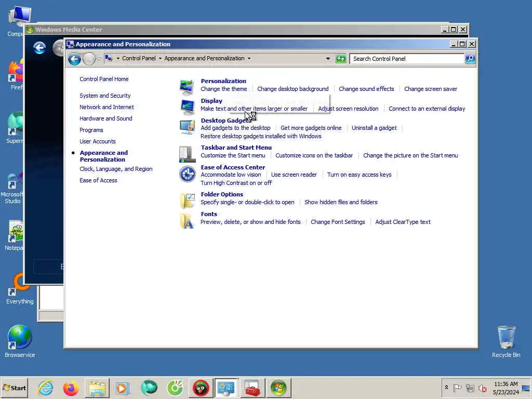The height and width of the screenshot is (399, 532).
Task: Click Connect to an external display
Action: [x=427, y=109]
